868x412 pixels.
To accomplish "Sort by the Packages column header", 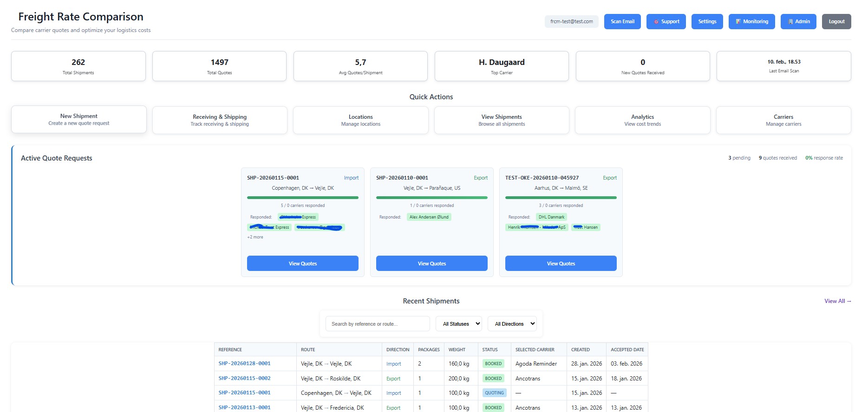I will point(429,349).
